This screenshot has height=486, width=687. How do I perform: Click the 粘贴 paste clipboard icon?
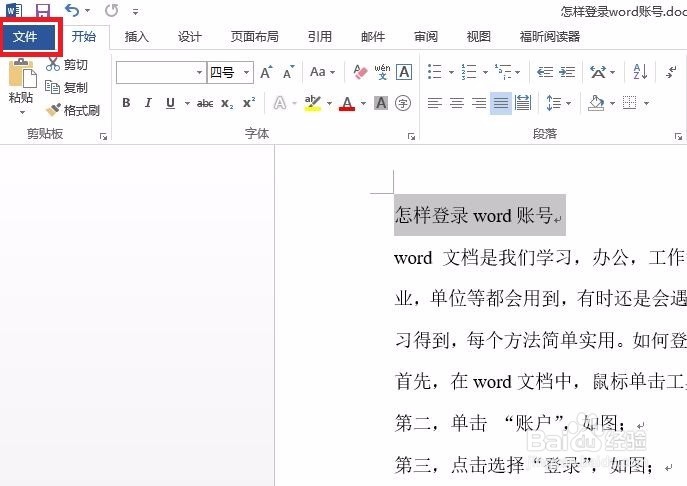tap(22, 73)
